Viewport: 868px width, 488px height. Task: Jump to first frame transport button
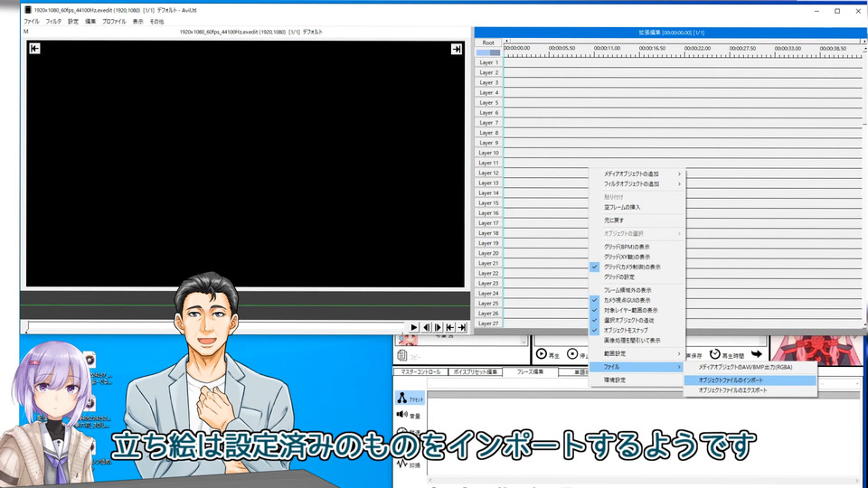point(450,327)
